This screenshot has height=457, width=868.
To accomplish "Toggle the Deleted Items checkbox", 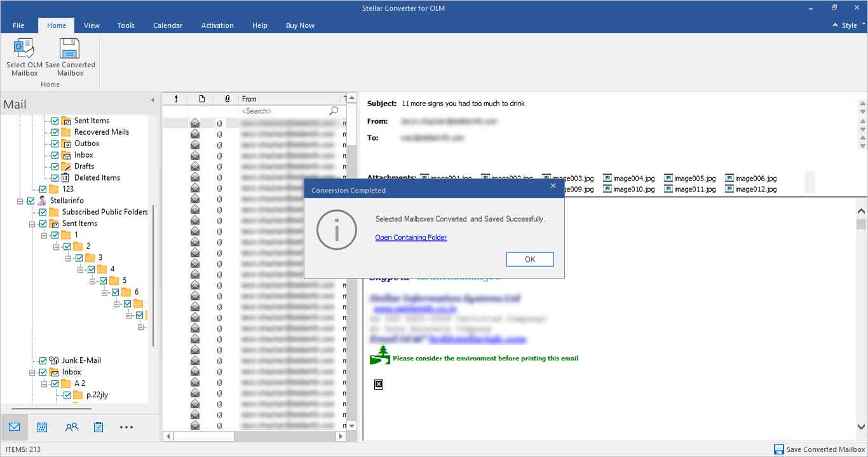I will 55,178.
